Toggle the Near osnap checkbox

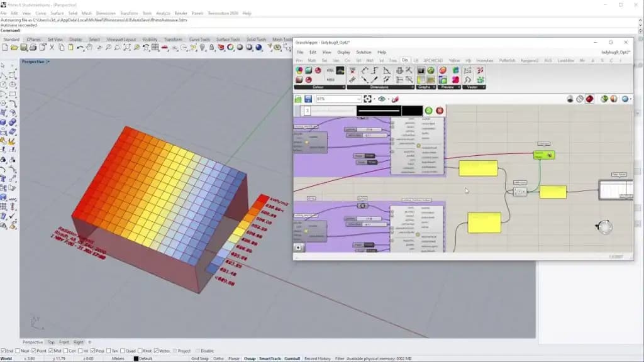[18, 351]
